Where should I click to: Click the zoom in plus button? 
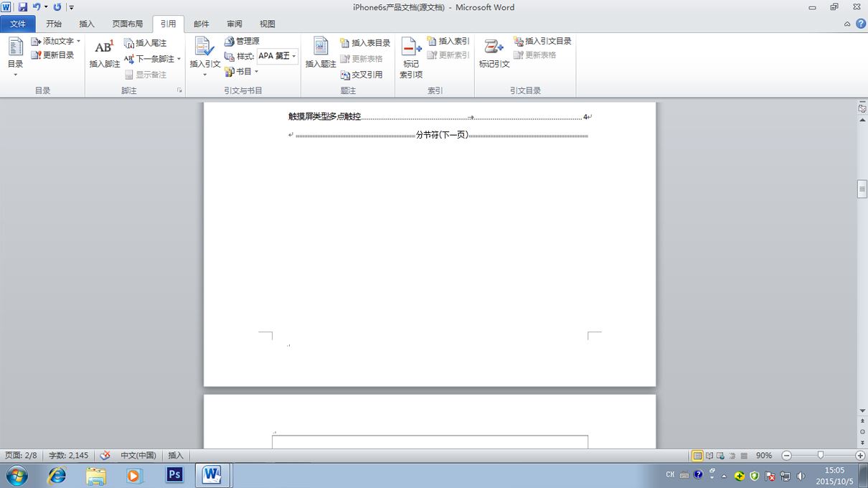860,456
